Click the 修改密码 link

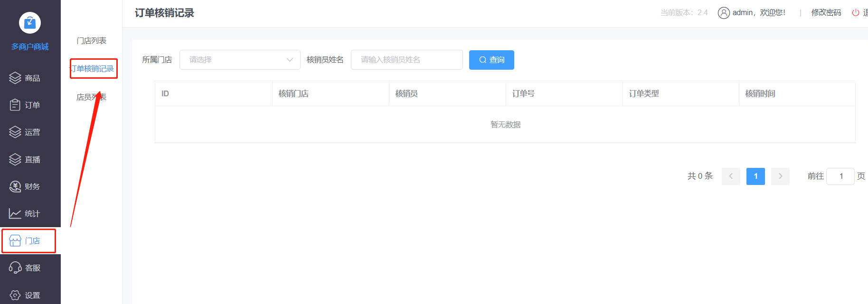pyautogui.click(x=826, y=13)
